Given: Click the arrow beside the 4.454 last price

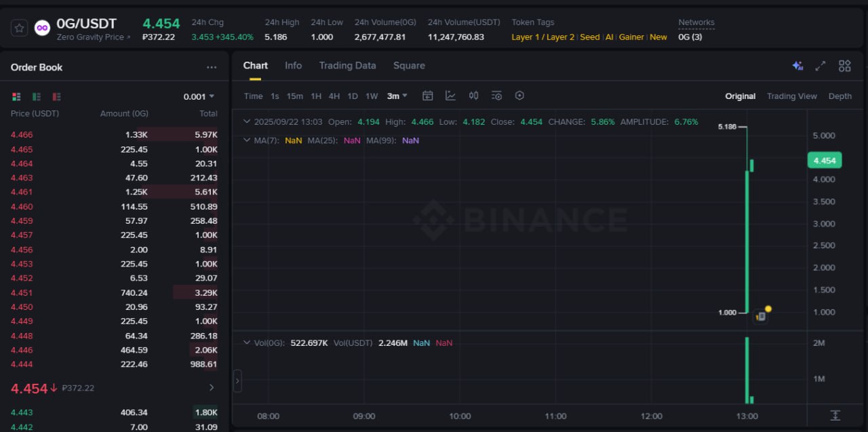Looking at the screenshot, I should pyautogui.click(x=211, y=388).
